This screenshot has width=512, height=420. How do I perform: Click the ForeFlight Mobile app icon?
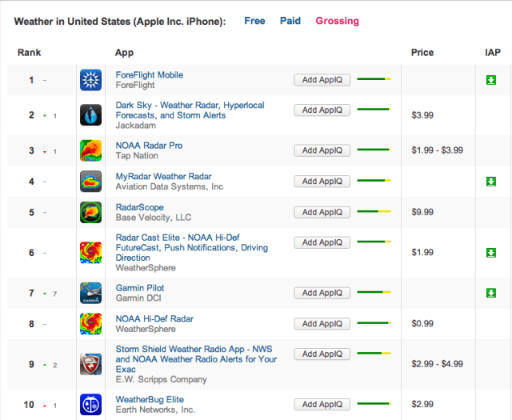[x=90, y=80]
